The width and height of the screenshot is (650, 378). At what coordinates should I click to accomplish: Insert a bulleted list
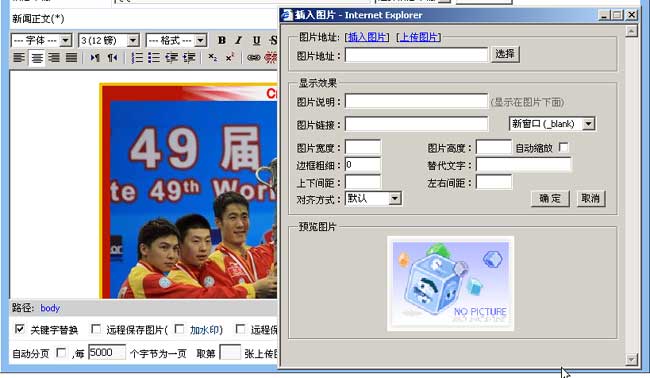pyautogui.click(x=154, y=58)
